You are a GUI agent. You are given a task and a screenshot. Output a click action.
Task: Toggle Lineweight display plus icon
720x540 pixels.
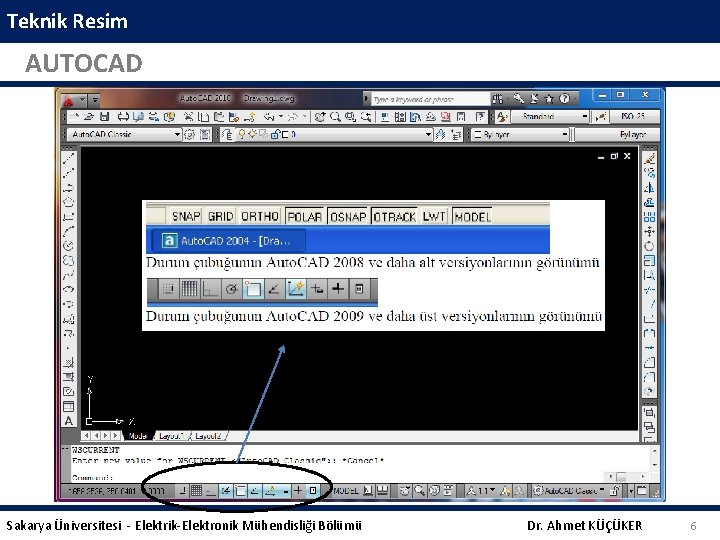tap(298, 490)
